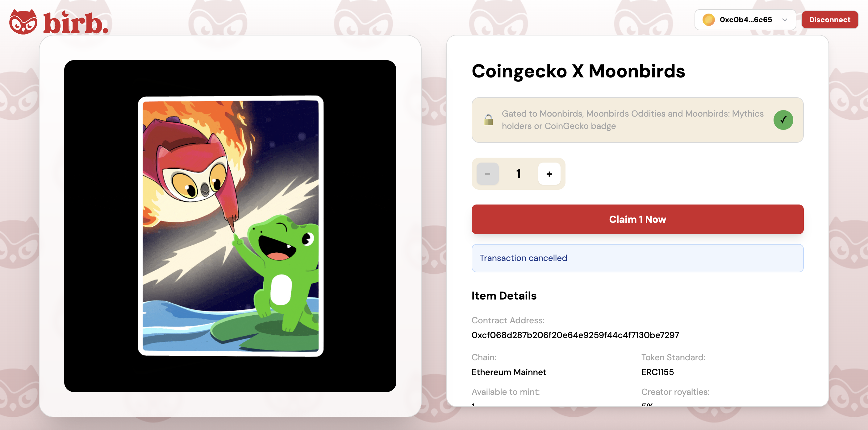
Task: Click the birb. wordmark in header
Action: click(x=76, y=22)
